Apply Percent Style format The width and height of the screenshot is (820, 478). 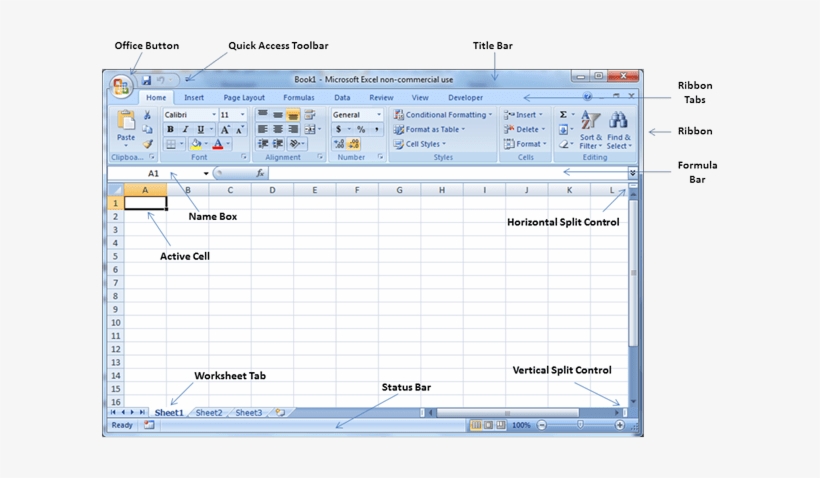coord(361,129)
